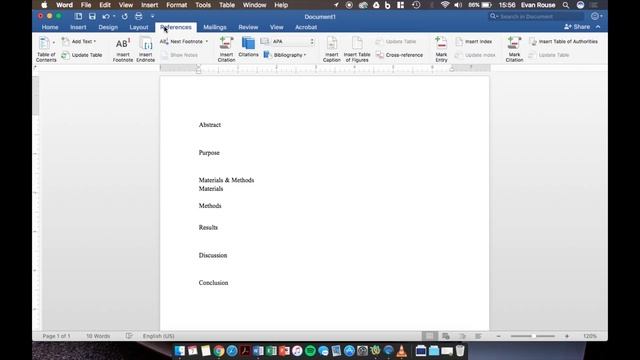Open Spotlight search in the menu bar
640x360 pixels.
[566, 5]
